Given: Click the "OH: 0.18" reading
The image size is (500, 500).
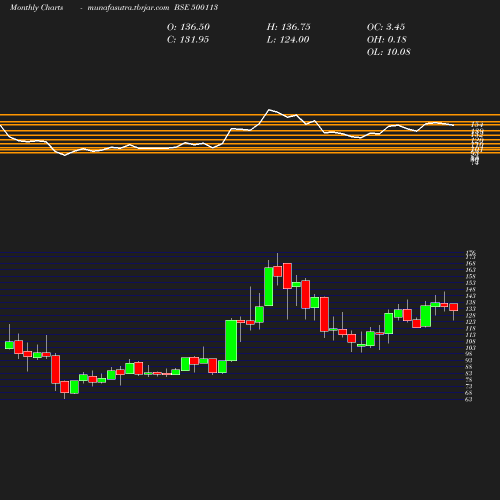Looking at the screenshot, I should click(x=387, y=40).
